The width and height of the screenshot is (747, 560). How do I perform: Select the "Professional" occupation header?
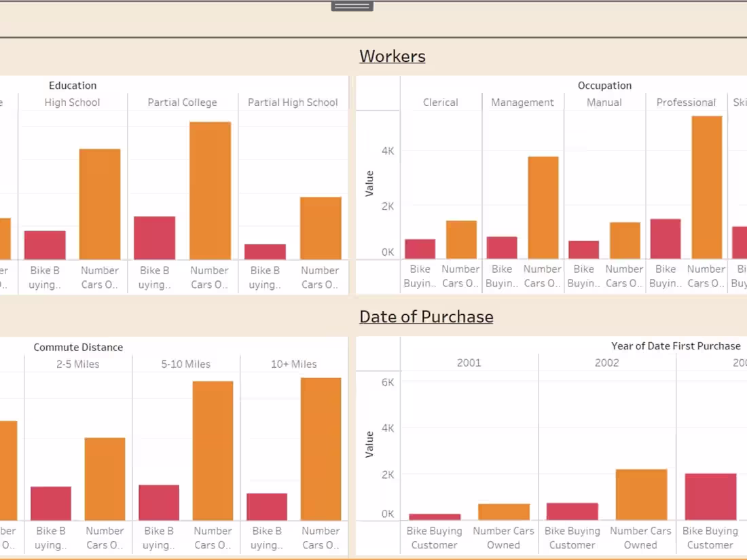coord(686,102)
